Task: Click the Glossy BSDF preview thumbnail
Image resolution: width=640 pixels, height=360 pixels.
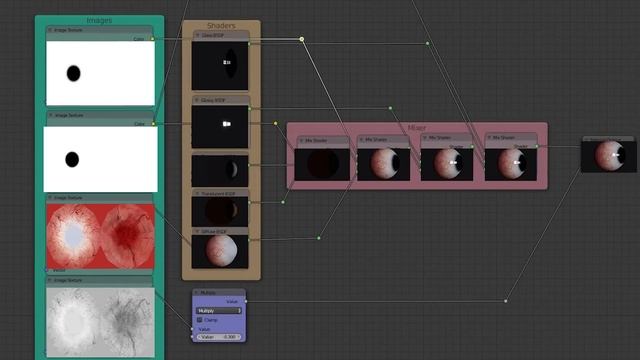Action: 220,127
